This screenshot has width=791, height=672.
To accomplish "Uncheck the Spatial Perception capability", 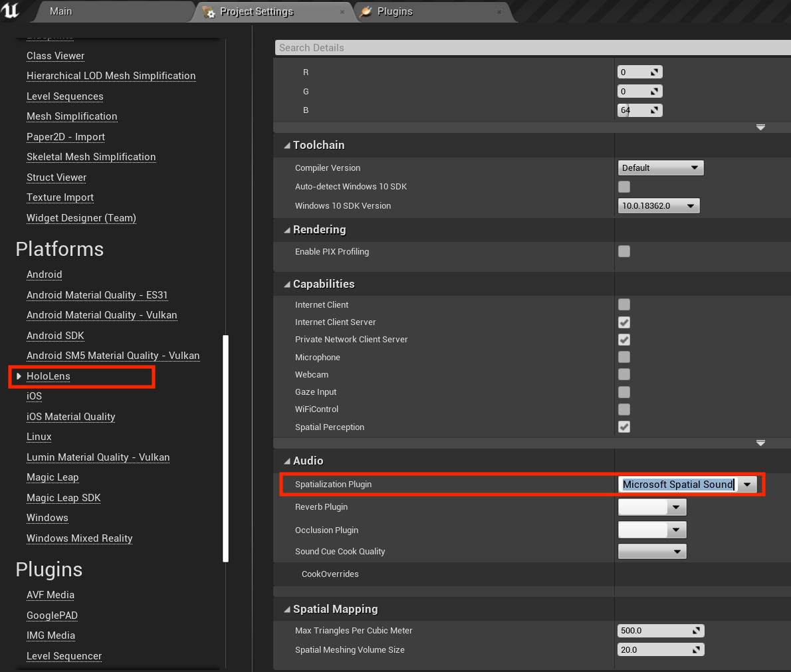I will point(624,427).
